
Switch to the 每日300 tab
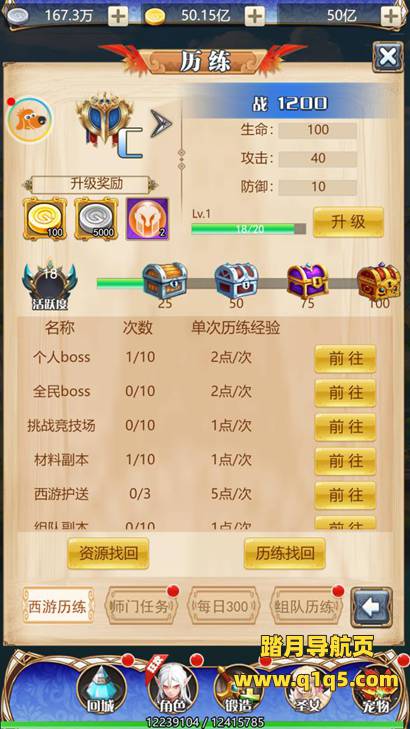pyautogui.click(x=223, y=606)
